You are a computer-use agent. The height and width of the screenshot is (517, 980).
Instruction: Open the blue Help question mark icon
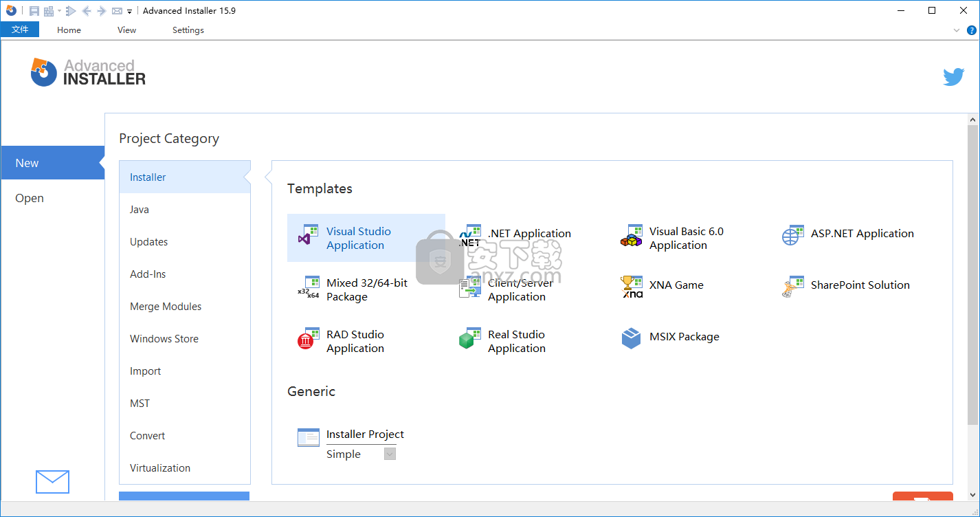[x=972, y=30]
